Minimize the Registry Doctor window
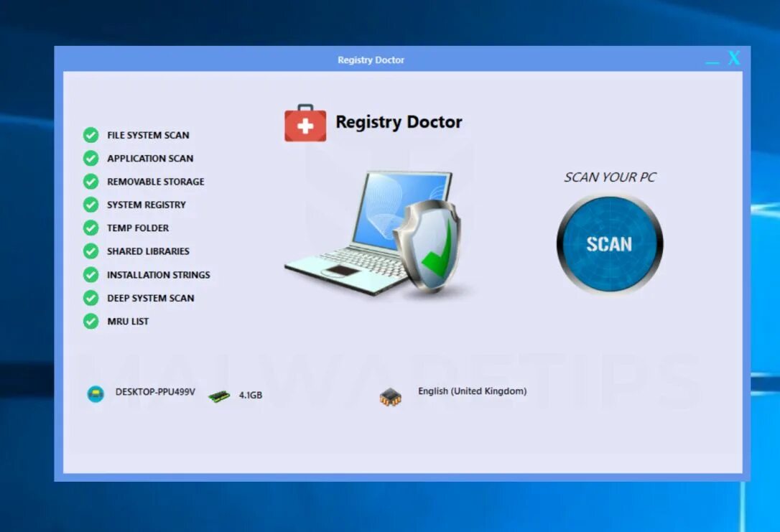The width and height of the screenshot is (780, 532). tap(712, 62)
